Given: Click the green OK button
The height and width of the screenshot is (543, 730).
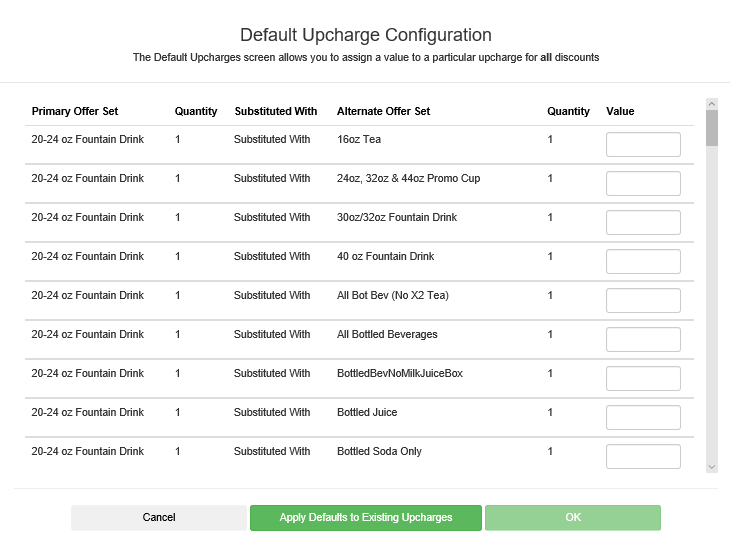Looking at the screenshot, I should click(x=572, y=517).
